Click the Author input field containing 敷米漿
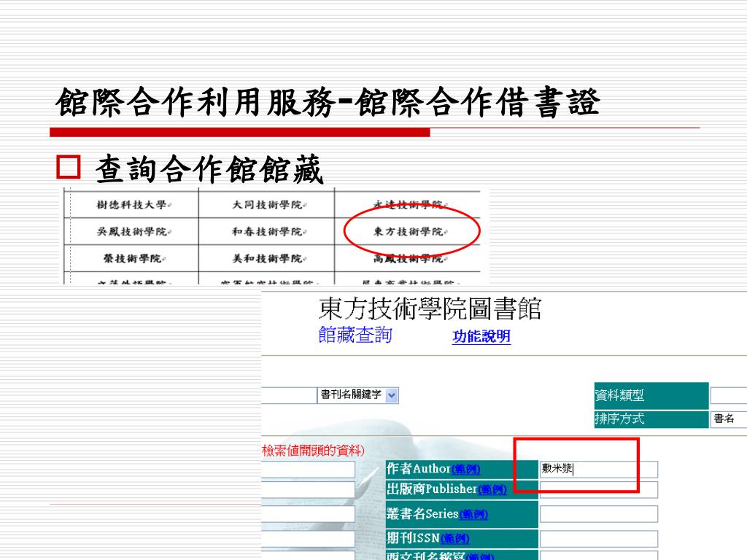The image size is (747, 560). pos(598,469)
